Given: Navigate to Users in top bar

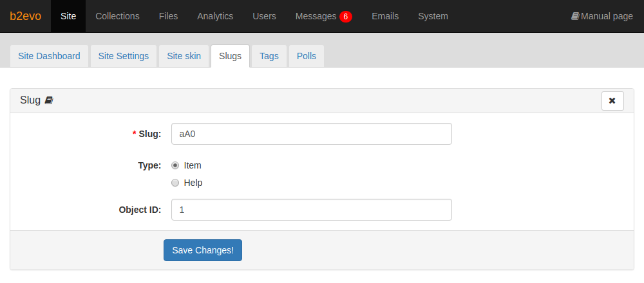Looking at the screenshot, I should click(x=264, y=16).
